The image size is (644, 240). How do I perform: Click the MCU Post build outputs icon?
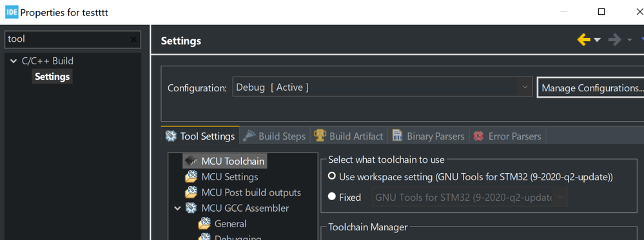(191, 192)
